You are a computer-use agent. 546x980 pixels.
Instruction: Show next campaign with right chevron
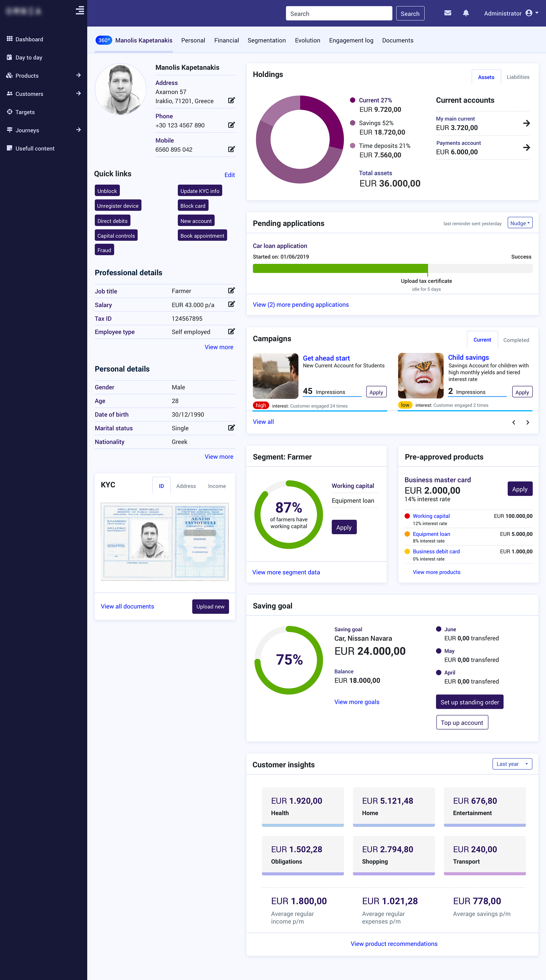coord(527,422)
